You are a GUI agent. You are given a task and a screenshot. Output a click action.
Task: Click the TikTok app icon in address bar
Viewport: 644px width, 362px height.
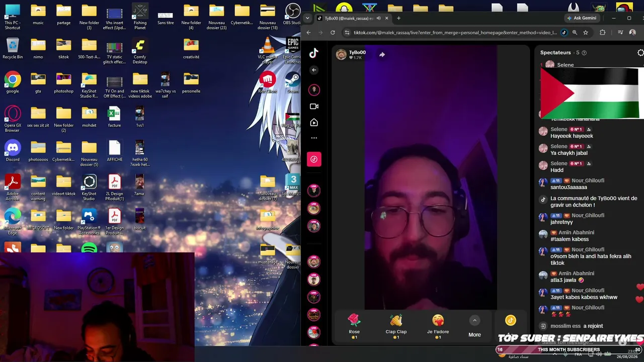pos(563,33)
